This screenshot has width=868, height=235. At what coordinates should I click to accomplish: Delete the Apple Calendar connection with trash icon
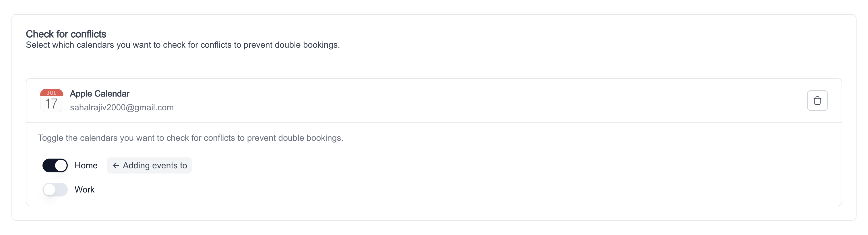[x=817, y=101]
